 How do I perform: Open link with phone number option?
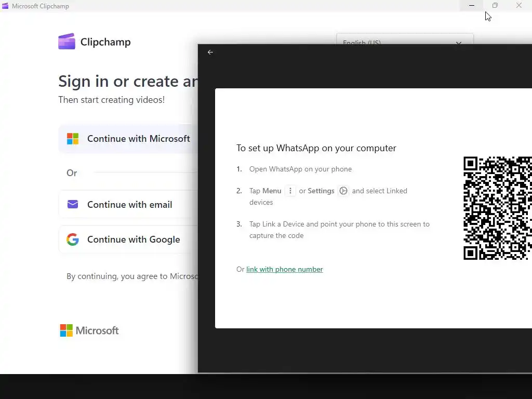284,269
